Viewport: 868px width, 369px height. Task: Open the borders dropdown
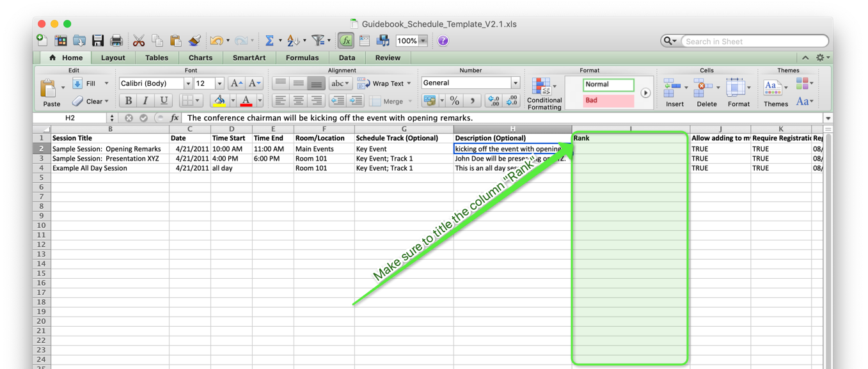click(x=197, y=100)
